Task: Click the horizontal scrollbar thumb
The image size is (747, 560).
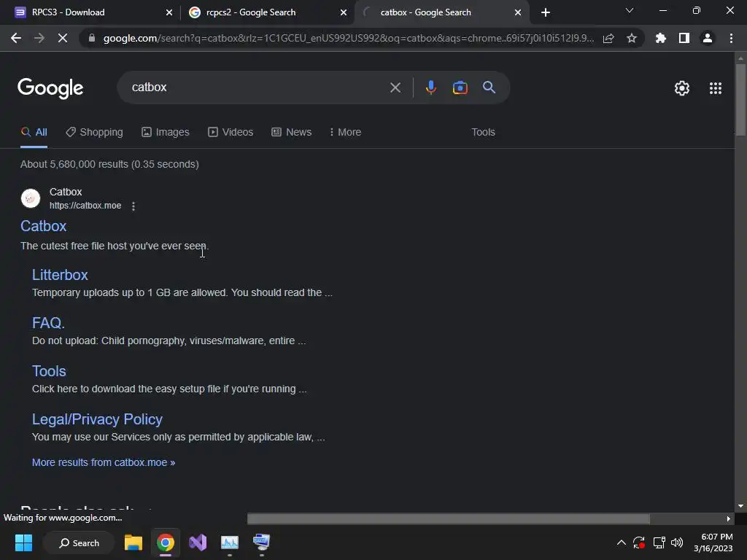Action: click(449, 518)
